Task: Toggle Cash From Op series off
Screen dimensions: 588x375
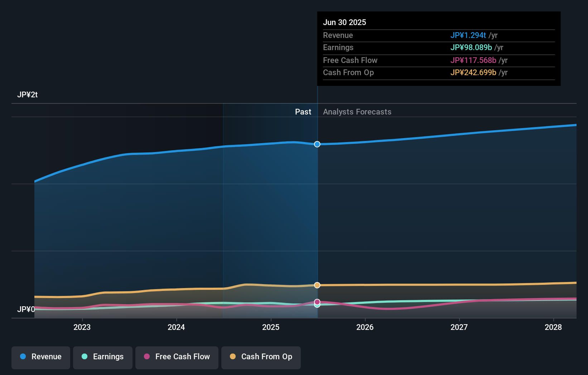Action: pyautogui.click(x=261, y=357)
